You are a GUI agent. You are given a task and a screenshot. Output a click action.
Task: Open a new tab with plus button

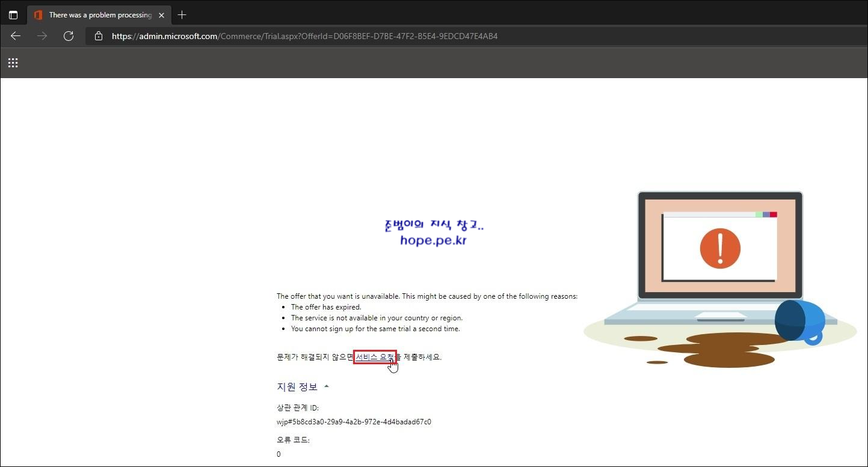tap(182, 15)
